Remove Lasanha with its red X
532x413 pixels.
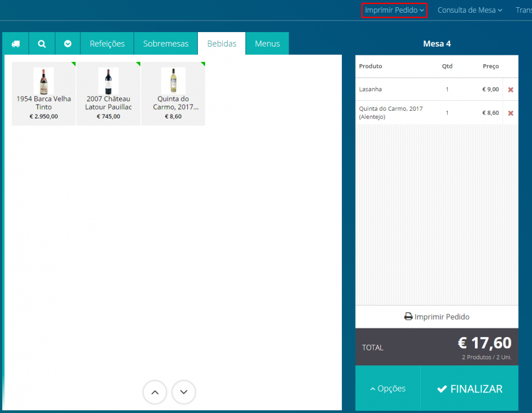click(x=510, y=89)
